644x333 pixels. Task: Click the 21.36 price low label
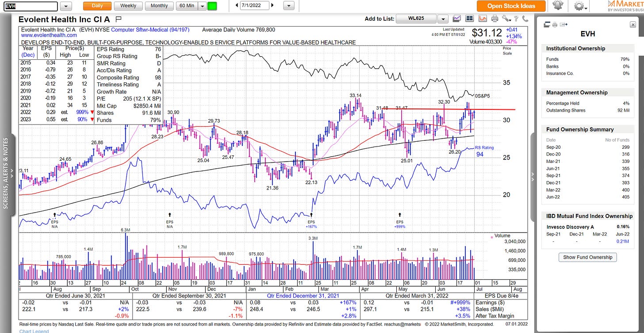(272, 188)
